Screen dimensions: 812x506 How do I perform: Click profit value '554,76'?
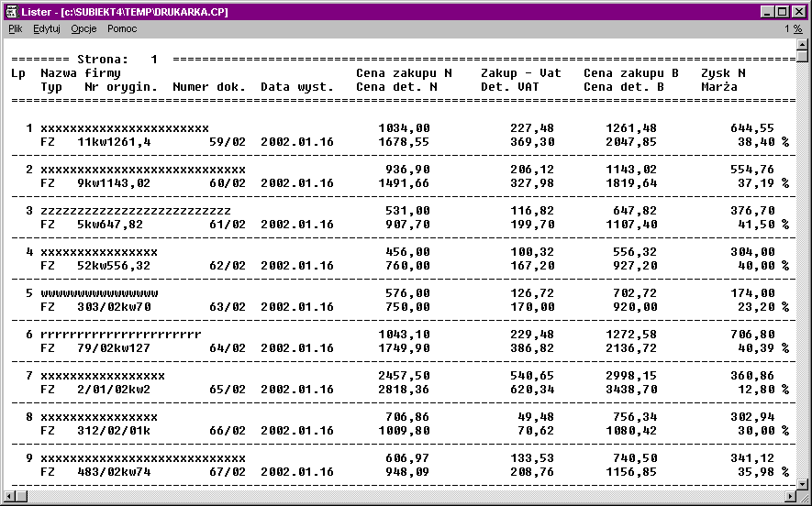click(752, 170)
